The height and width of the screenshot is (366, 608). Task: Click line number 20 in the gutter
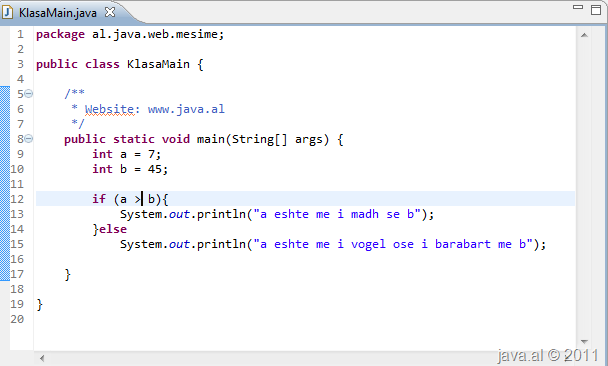click(17, 319)
